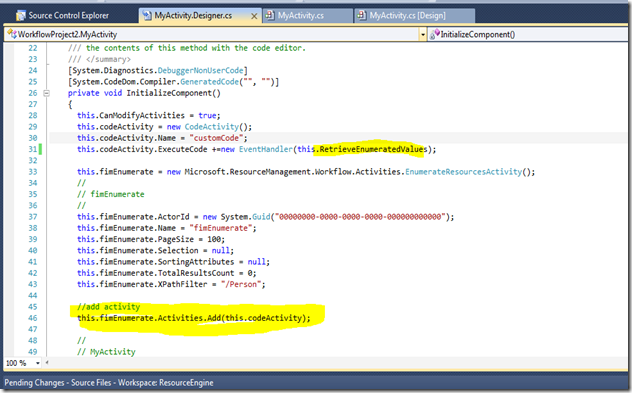Open the InitializeComponent() member dropdown
This screenshot has width=632, height=393.
528,35
